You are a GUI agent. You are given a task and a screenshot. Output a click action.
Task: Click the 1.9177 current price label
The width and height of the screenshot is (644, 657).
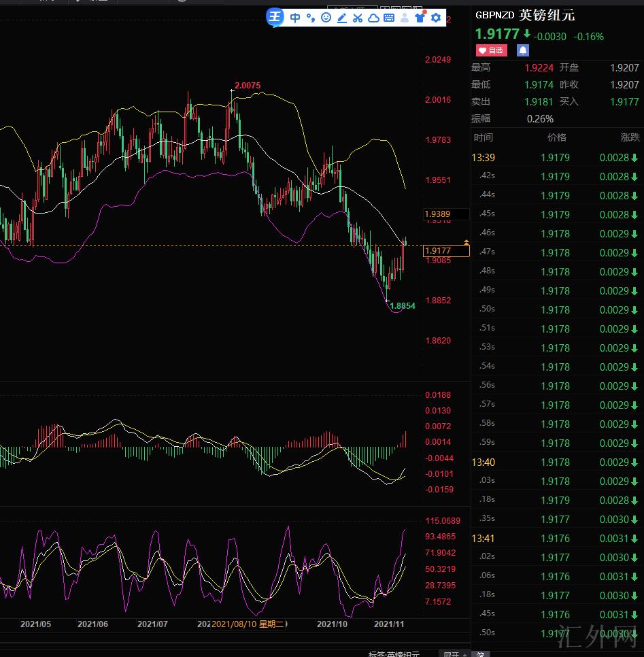pyautogui.click(x=446, y=251)
